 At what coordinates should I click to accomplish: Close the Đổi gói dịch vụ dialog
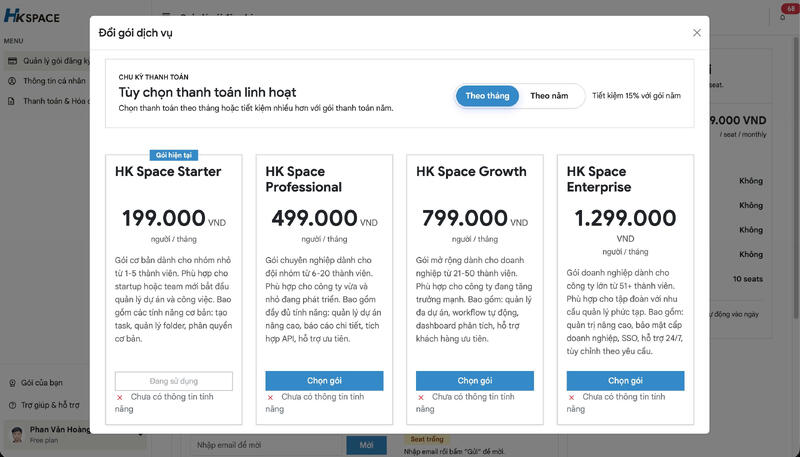point(696,33)
